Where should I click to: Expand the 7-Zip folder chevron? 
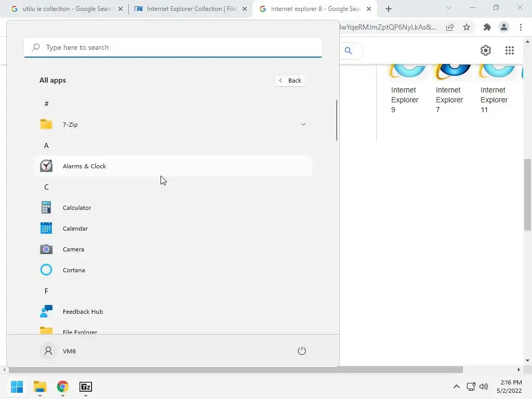click(x=303, y=125)
